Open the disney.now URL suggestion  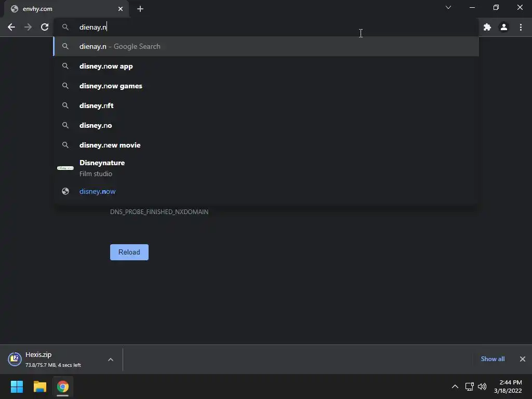[x=266, y=191]
